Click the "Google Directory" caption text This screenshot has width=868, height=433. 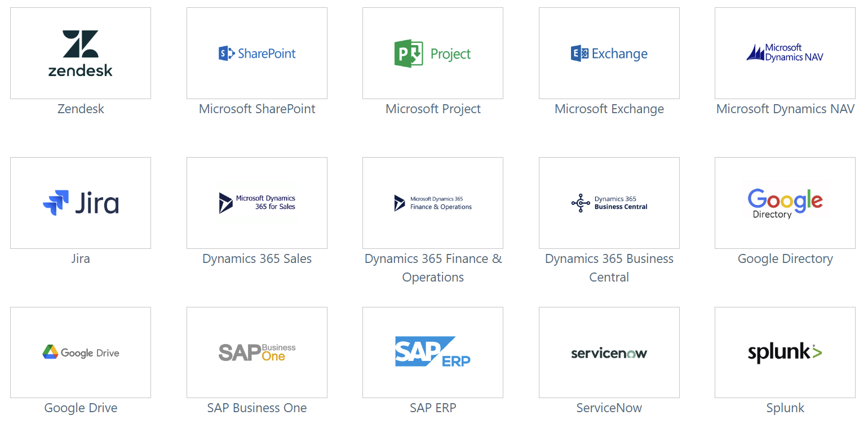785,259
